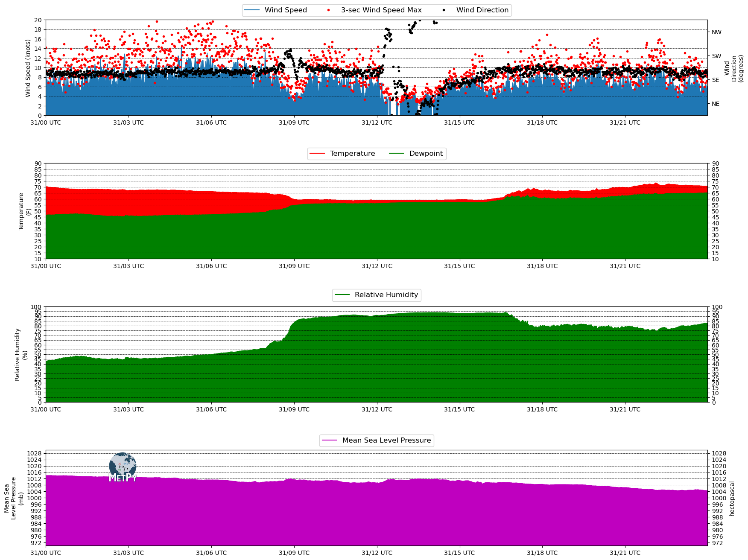Viewport: 748px width, 560px height.
Task: Click the MetPy globe logo
Action: pos(123,467)
